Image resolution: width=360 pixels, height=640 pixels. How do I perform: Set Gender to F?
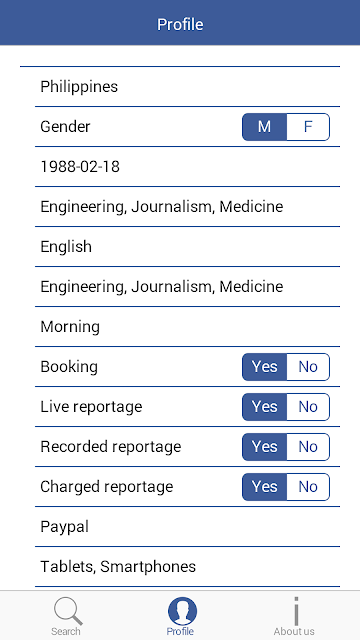pos(308,127)
